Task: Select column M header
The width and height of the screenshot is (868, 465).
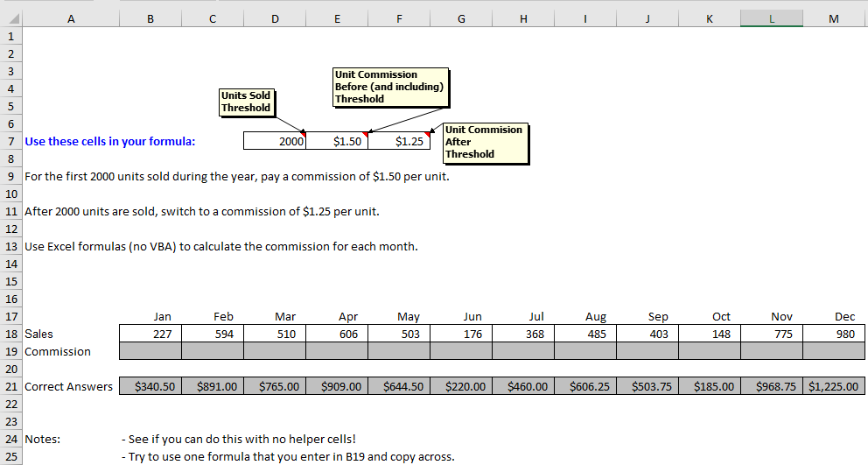Action: click(x=834, y=19)
